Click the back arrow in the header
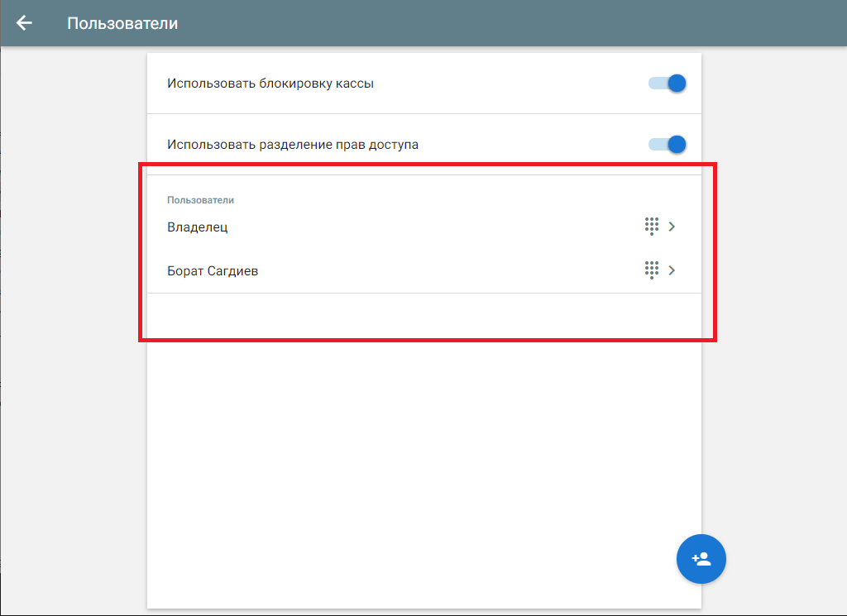 point(25,23)
